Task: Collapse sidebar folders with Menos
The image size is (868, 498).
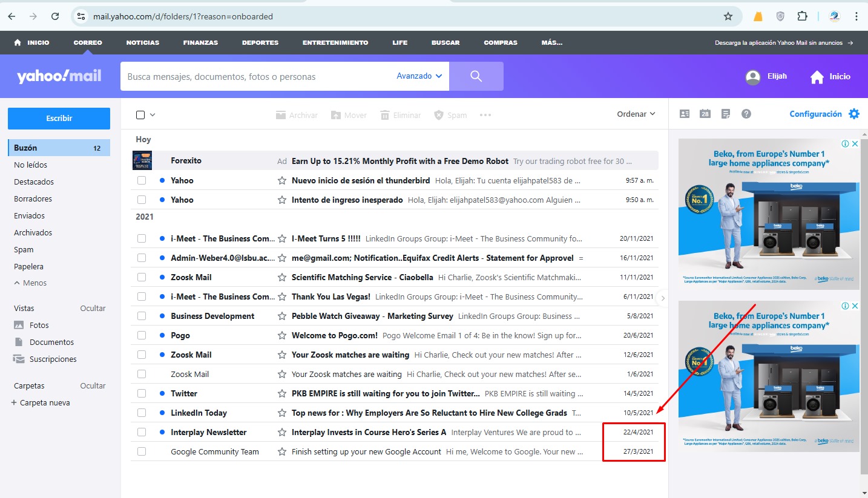Action: 30,283
